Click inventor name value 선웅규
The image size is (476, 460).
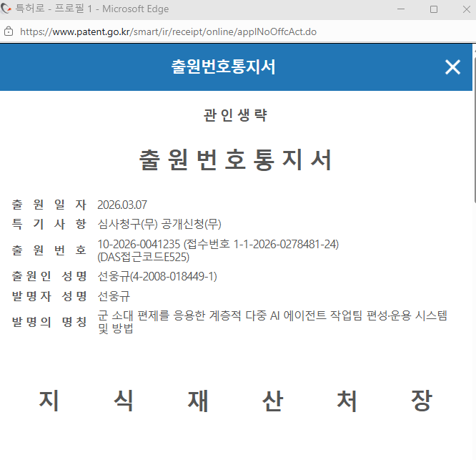(114, 296)
